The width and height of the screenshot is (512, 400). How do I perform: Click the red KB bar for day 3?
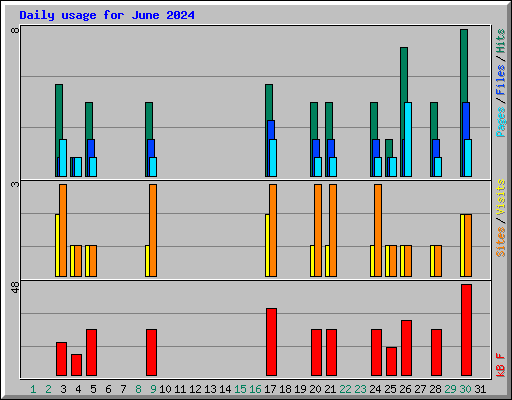coord(61,359)
